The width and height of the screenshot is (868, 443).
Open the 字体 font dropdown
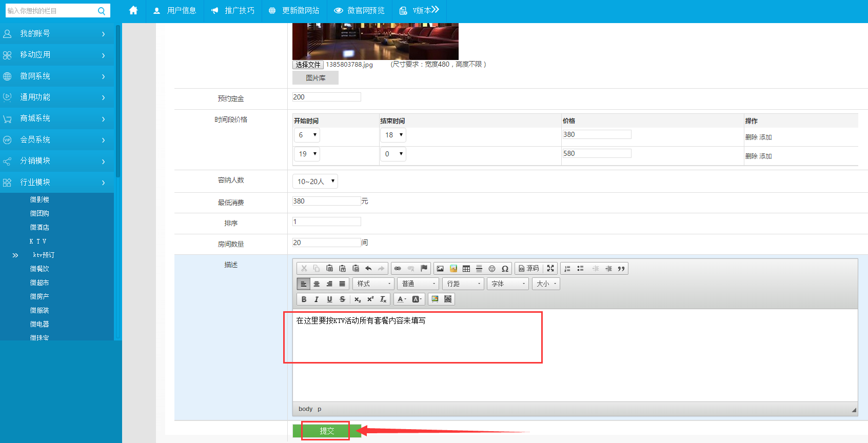click(508, 284)
